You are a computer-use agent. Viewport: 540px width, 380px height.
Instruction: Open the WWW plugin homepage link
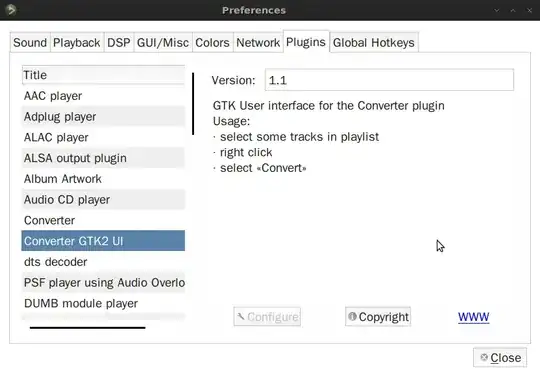tap(473, 317)
